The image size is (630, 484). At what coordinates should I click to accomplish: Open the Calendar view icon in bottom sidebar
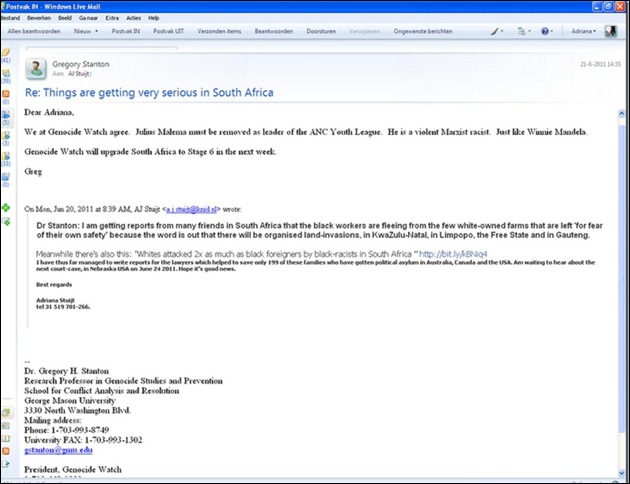(6, 426)
